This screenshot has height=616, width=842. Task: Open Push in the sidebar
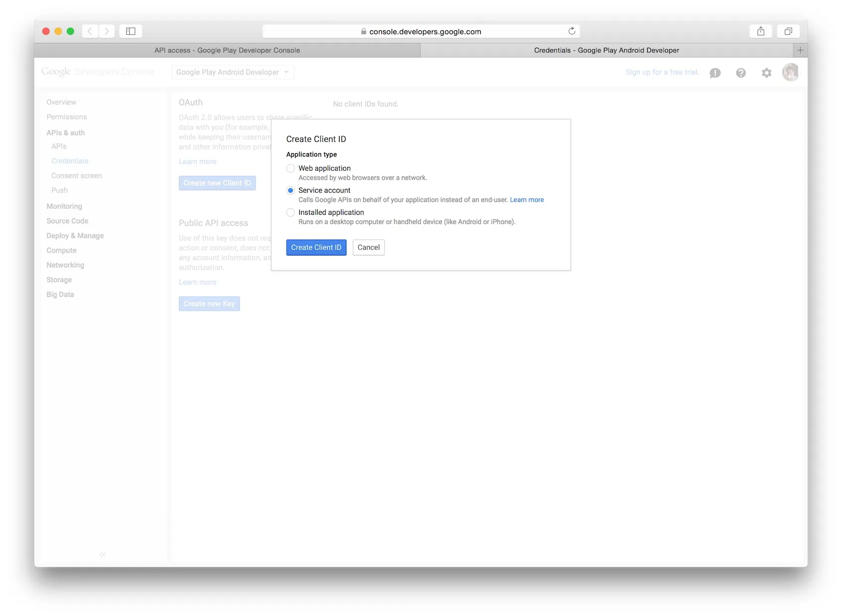[x=59, y=190]
